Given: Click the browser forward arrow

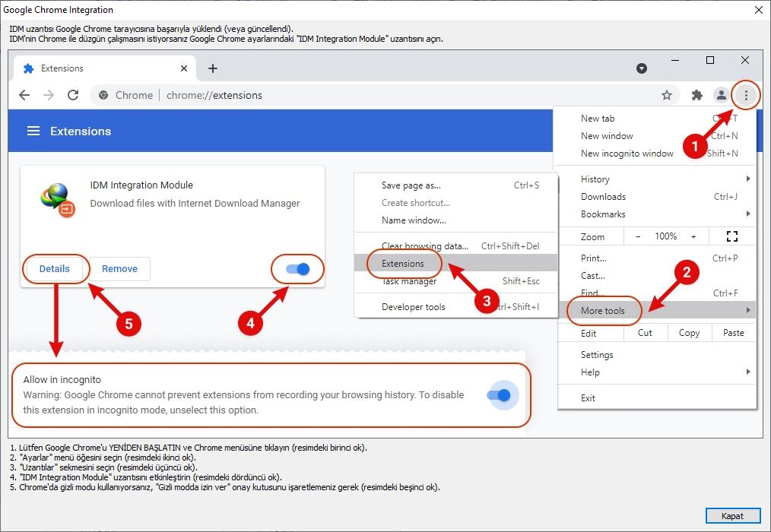Looking at the screenshot, I should point(49,95).
